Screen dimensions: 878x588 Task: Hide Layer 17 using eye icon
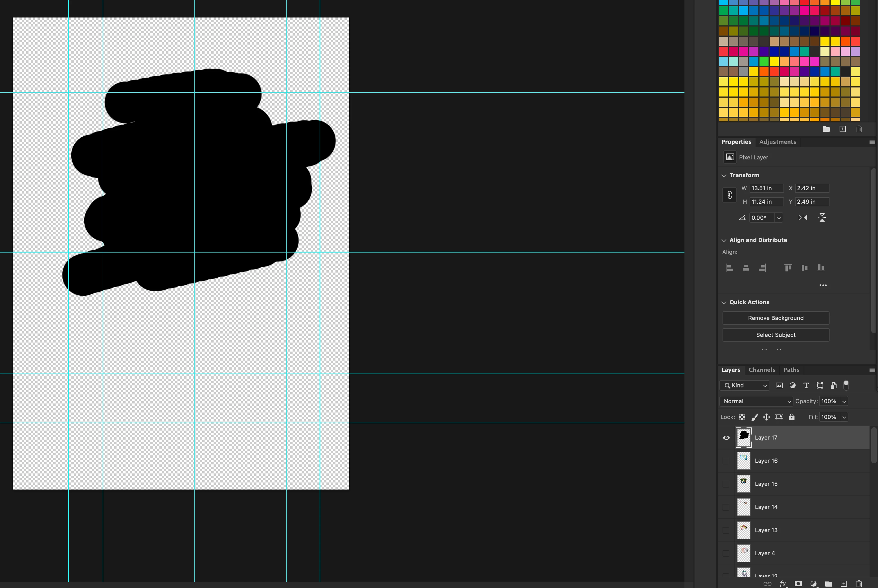click(x=726, y=438)
